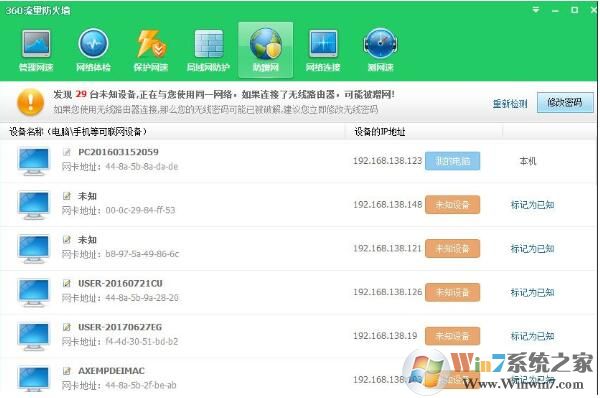Click IP address 192.168.138.19

(x=385, y=336)
